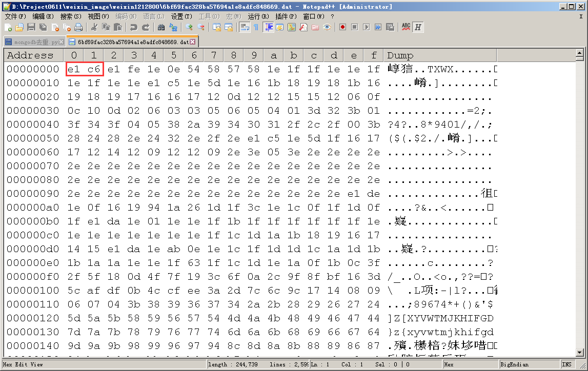
Task: Click the Redo arrow icon
Action: (146, 27)
